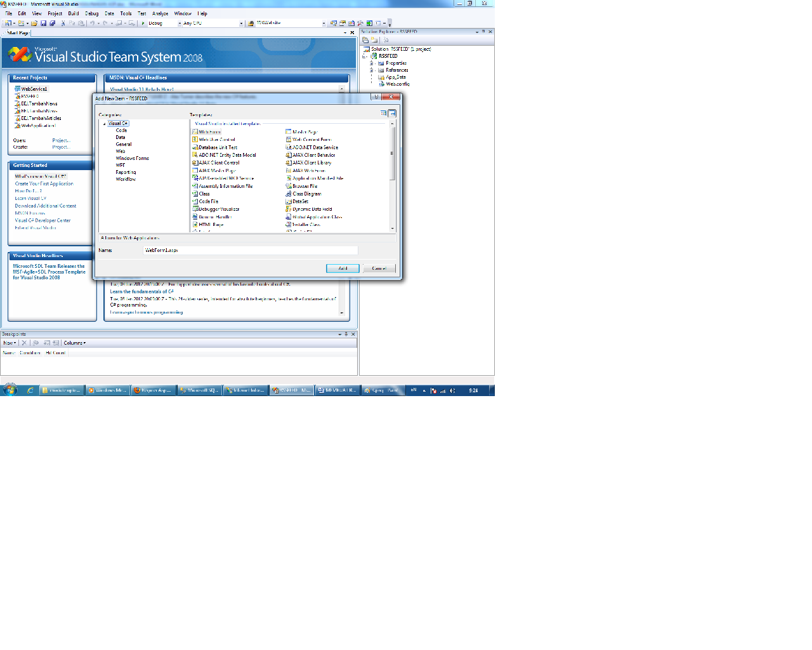
Task: Click the Start Debugging arrow on the toolbar
Action: (x=143, y=23)
